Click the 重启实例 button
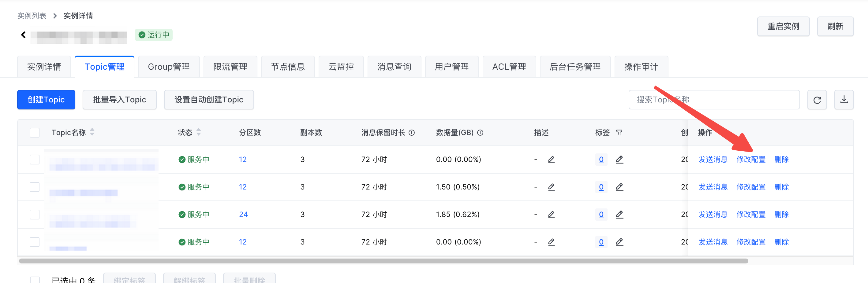The width and height of the screenshot is (868, 283). (784, 26)
